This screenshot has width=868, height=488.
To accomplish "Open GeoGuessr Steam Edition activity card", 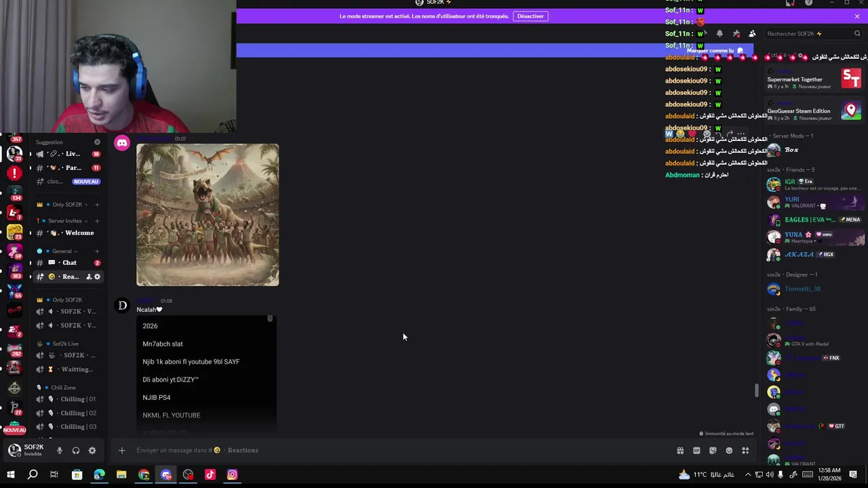I will pos(813,110).
